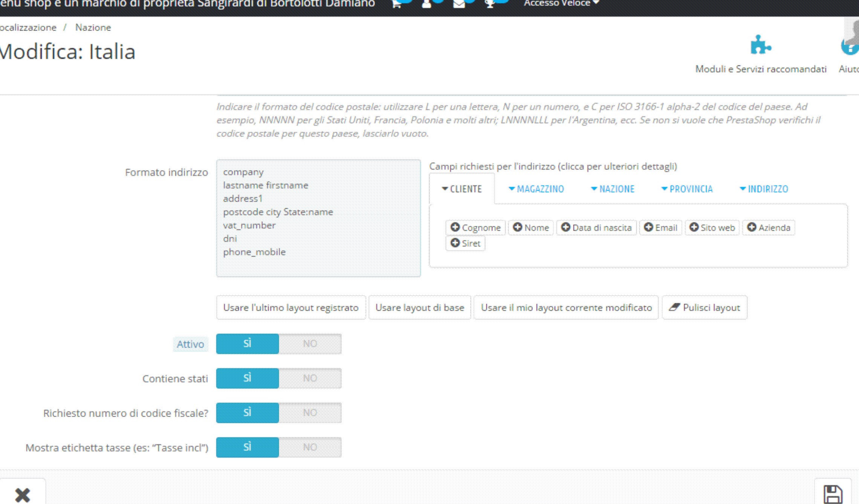The height and width of the screenshot is (504, 859).
Task: Expand the MAGAZZINO fields tab
Action: [536, 189]
